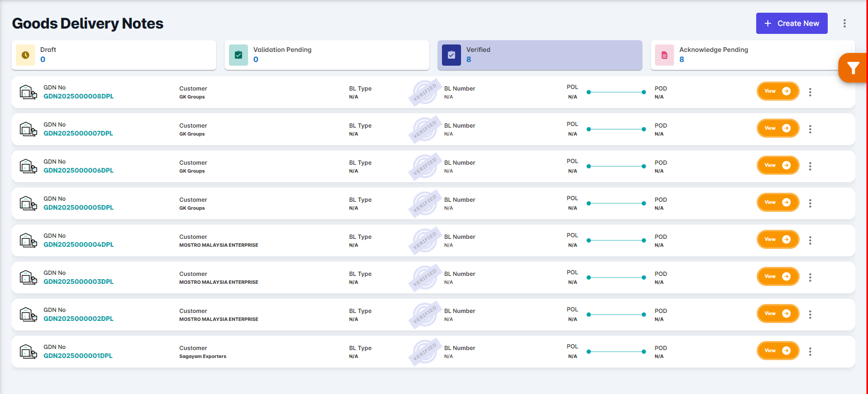The height and width of the screenshot is (394, 868).
Task: Open GDN2025000006DPL number link
Action: point(78,171)
